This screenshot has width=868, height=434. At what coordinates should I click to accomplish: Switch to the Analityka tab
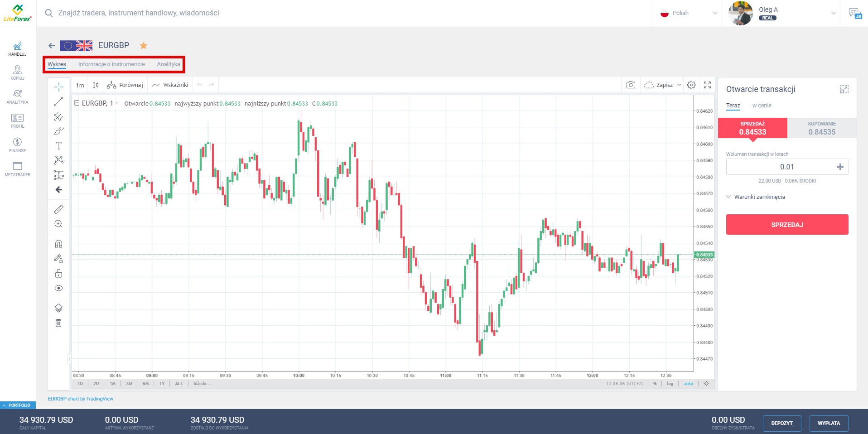pos(168,64)
